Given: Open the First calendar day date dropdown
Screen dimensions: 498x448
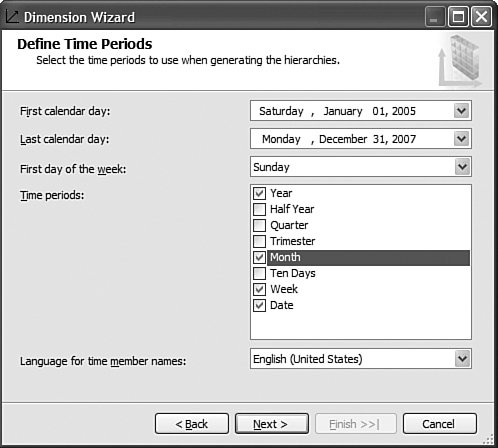Looking at the screenshot, I should point(462,111).
